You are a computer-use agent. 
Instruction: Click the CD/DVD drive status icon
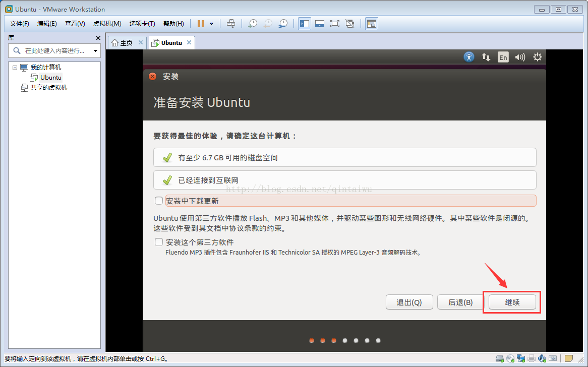510,359
